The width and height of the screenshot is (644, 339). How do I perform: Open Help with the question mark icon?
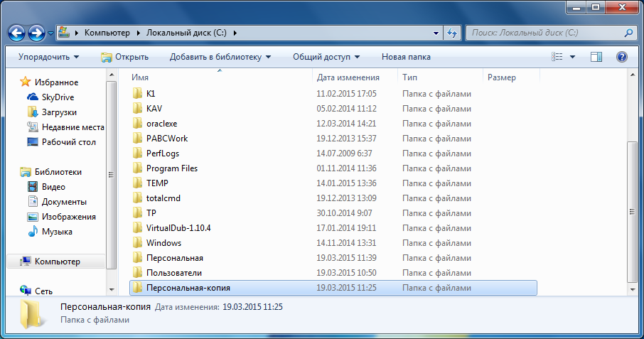pos(622,57)
